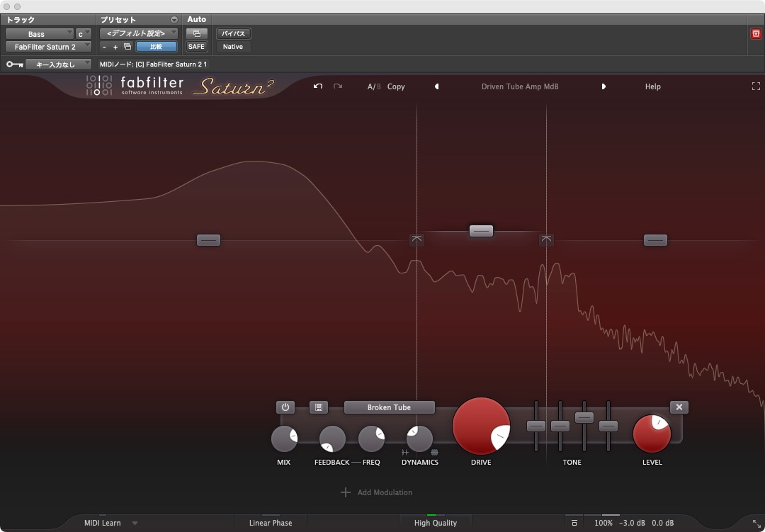The image size is (765, 532).
Task: Open the Driven Tube Amp MdB preset list
Action: (x=520, y=86)
